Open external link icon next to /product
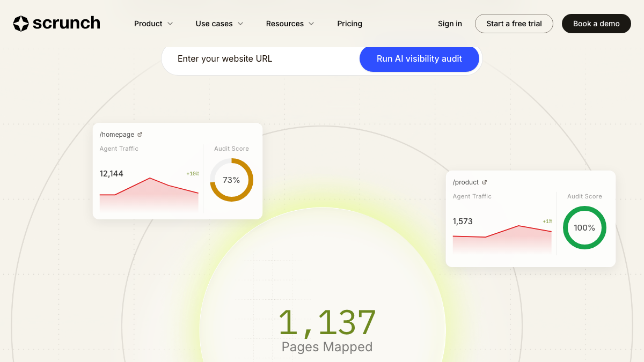 (485, 182)
